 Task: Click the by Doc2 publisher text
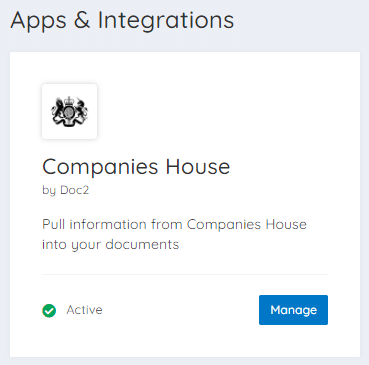66,190
